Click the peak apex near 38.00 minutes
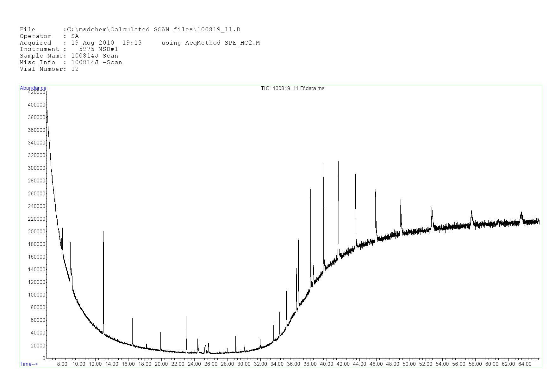 tap(310, 190)
